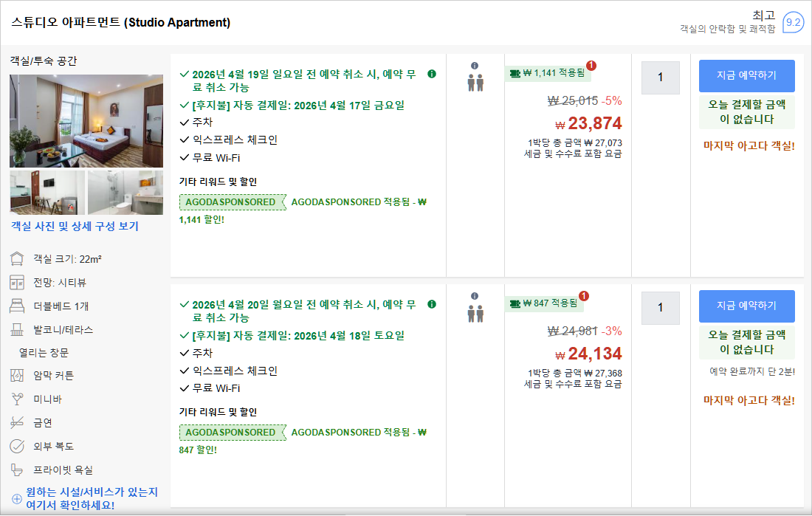
Task: Click the minibar icon
Action: (17, 399)
